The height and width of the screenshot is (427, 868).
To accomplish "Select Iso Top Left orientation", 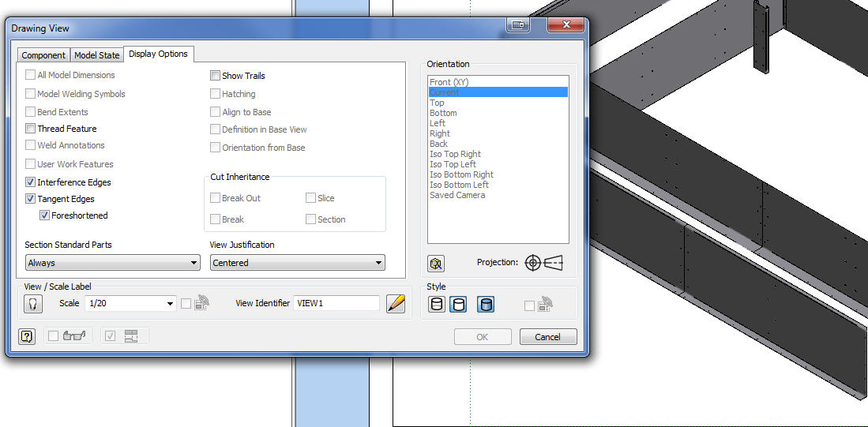I will [x=498, y=164].
